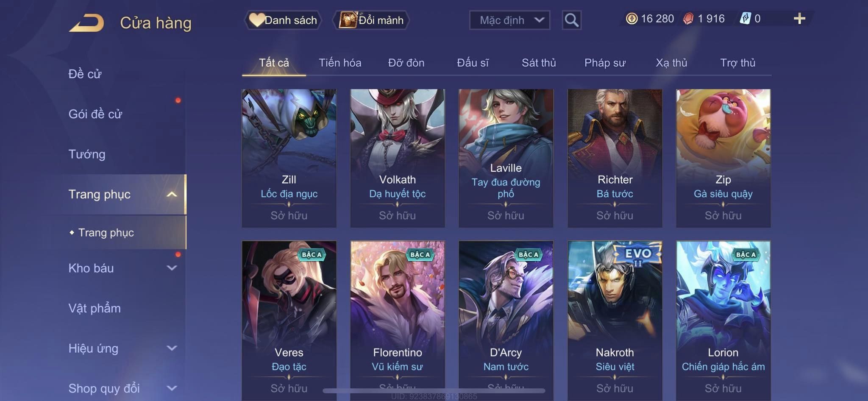Click the horizontal scroll bar at bottom
Screen dimensions: 868x401
[434, 391]
